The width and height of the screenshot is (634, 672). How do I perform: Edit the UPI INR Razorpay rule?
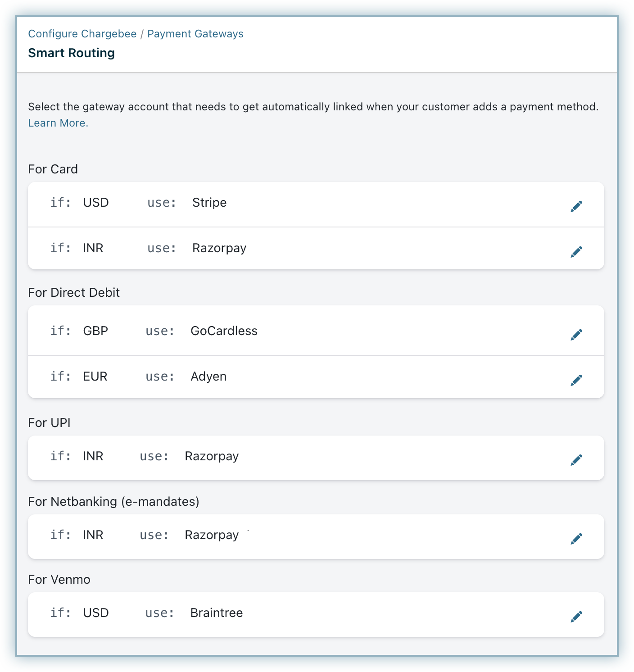point(576,460)
